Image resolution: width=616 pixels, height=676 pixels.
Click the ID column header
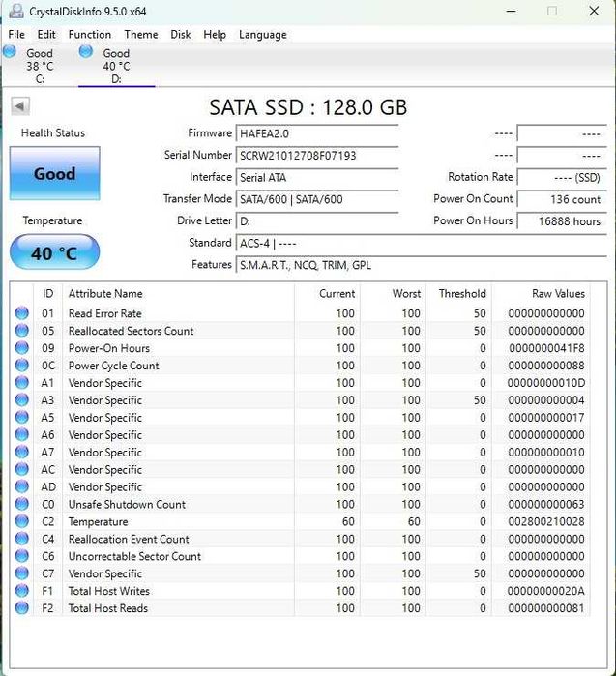(47, 294)
